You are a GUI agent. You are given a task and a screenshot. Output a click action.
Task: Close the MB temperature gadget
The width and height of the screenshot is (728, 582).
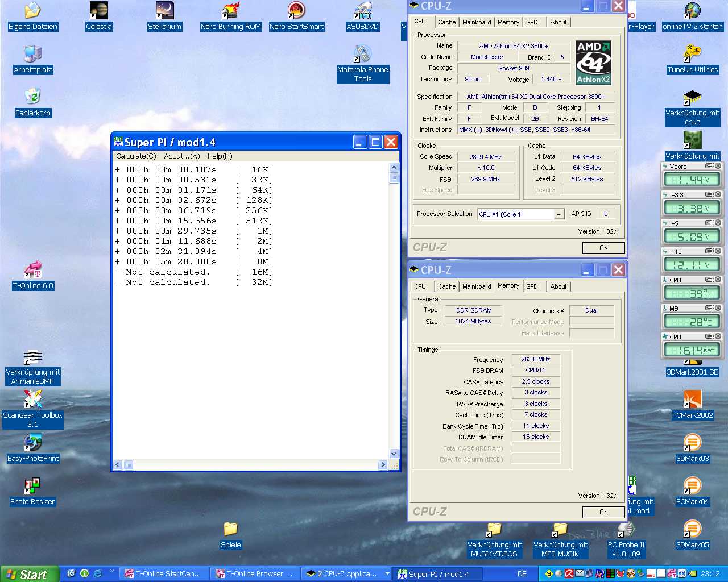718,308
